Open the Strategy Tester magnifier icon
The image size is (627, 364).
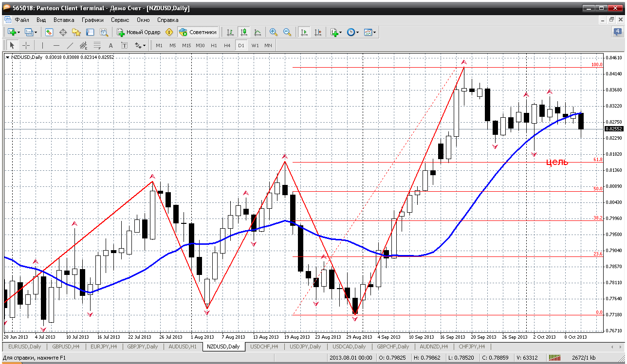point(104,32)
